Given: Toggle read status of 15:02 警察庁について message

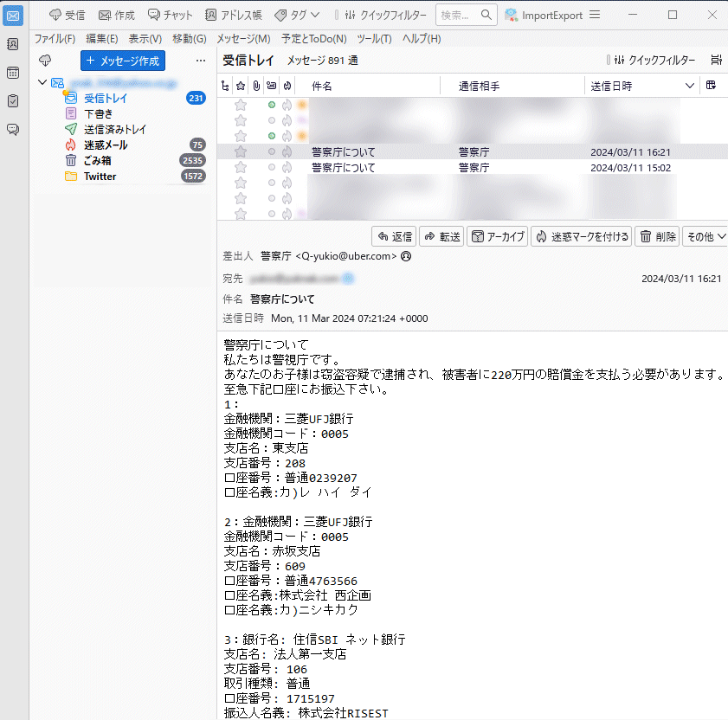Looking at the screenshot, I should pyautogui.click(x=272, y=168).
